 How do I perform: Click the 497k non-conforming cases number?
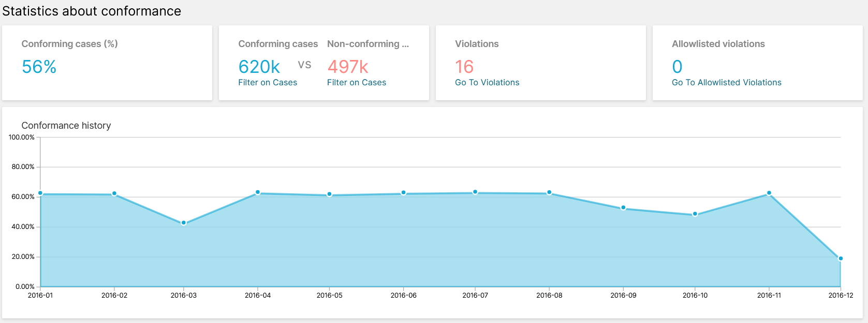348,67
